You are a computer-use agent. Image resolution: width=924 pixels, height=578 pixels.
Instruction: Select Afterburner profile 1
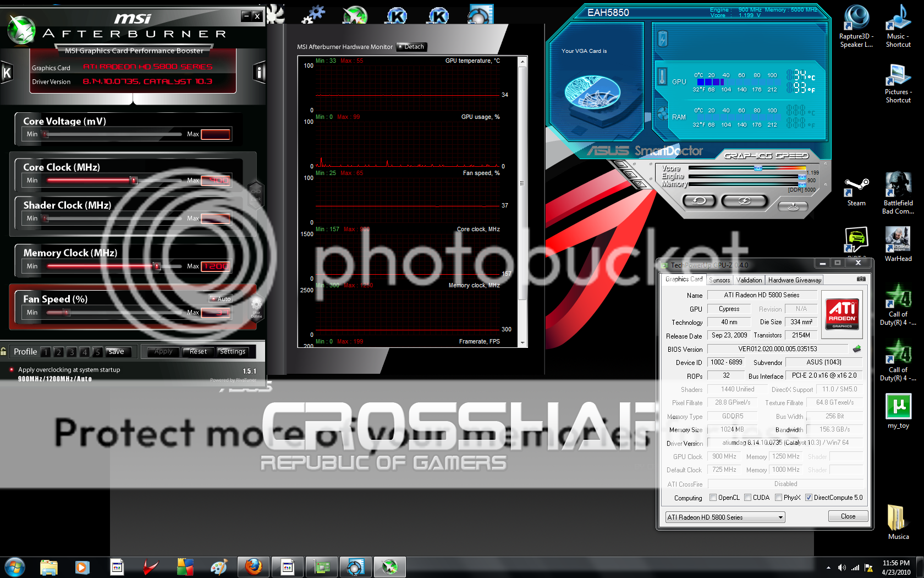46,352
